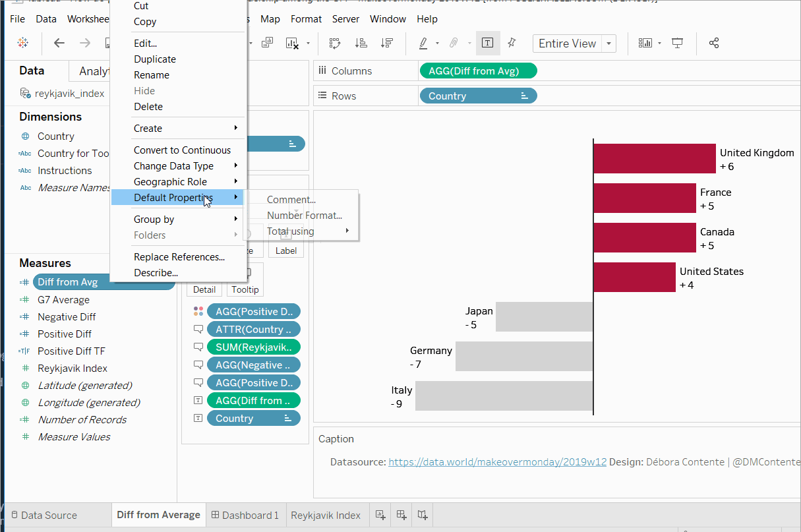Open the data.world makeovermonday link
The height and width of the screenshot is (532, 801).
point(497,462)
